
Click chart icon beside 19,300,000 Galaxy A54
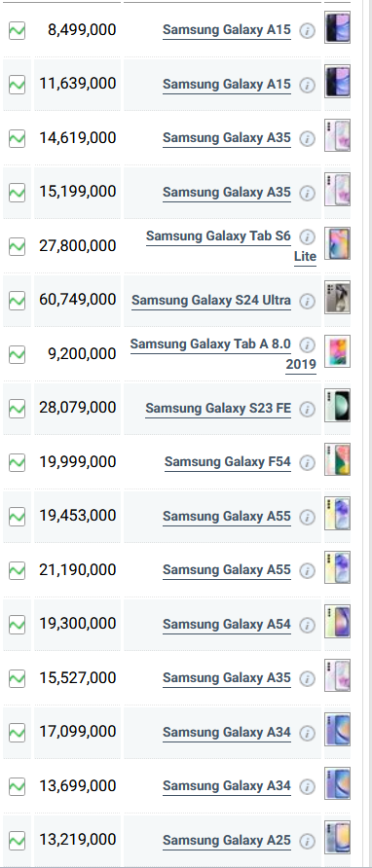click(x=18, y=625)
